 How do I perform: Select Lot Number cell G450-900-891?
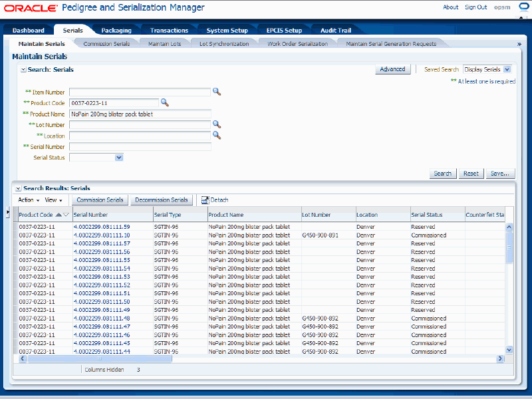coord(320,235)
